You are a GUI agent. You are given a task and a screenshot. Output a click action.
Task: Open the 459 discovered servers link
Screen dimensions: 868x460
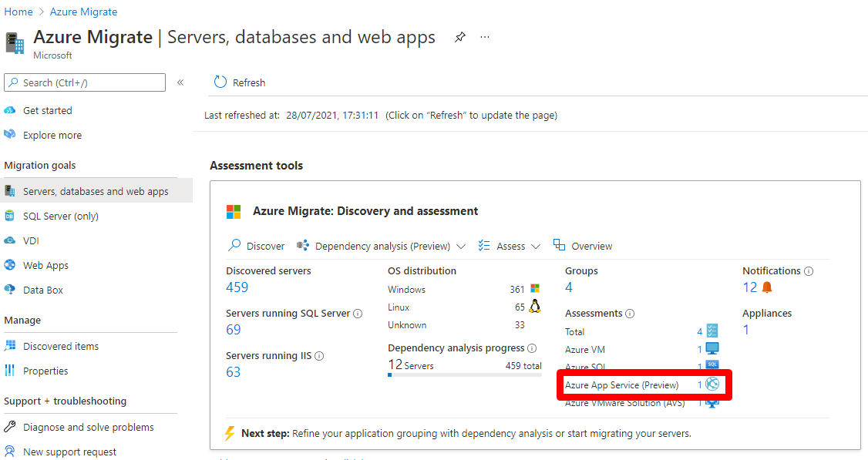237,287
